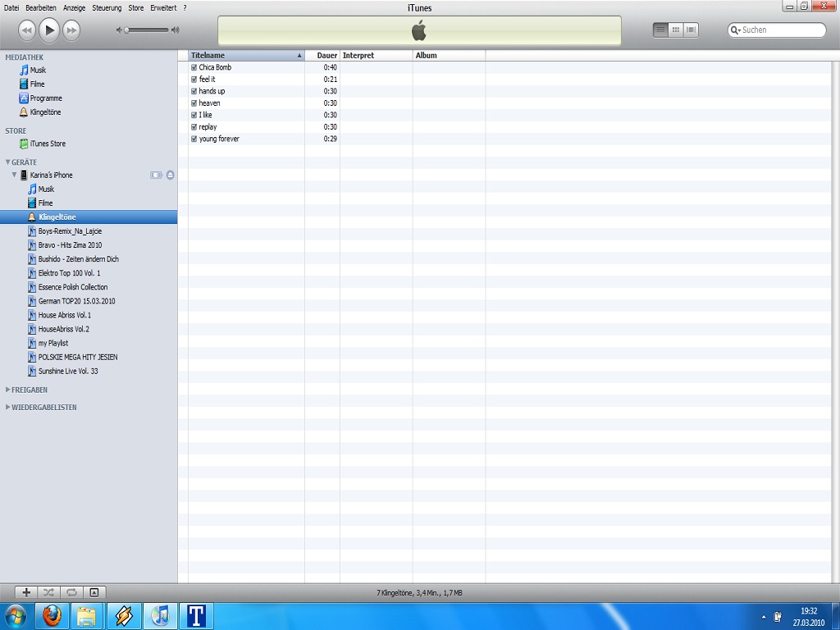Screen dimensions: 840x630
Task: Uncheck the replay ringtone
Action: [194, 127]
